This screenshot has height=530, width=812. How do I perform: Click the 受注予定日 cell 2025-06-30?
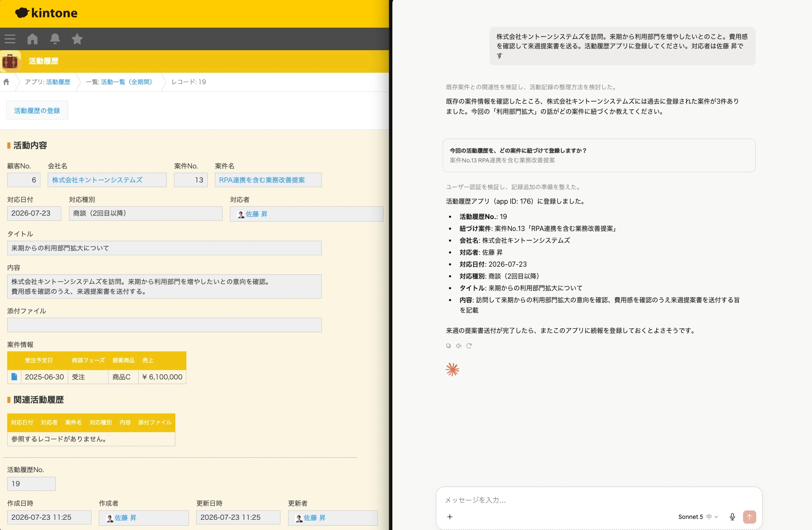tap(44, 377)
